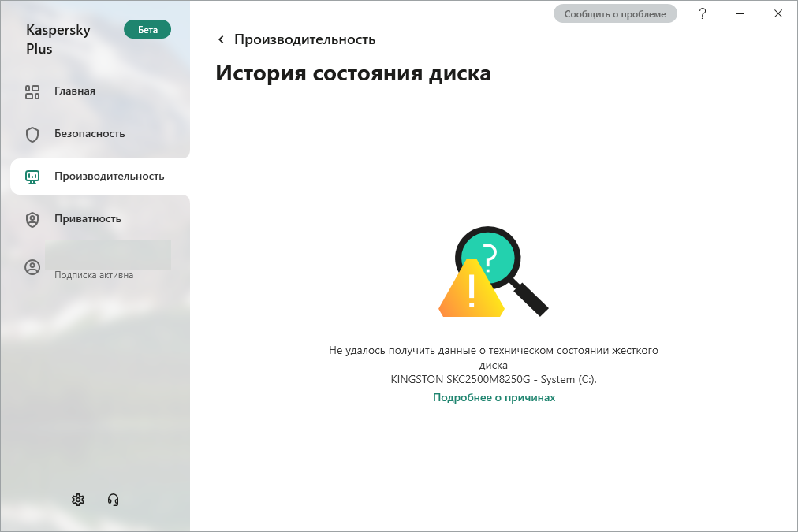The width and height of the screenshot is (798, 532).
Task: Click the Главная dashboard grid icon
Action: click(32, 92)
